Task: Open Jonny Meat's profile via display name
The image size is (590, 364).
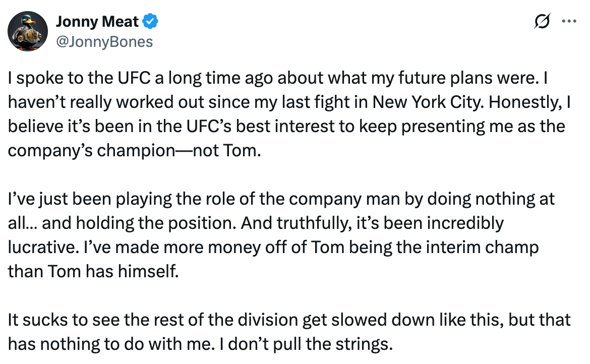Action: click(x=97, y=22)
